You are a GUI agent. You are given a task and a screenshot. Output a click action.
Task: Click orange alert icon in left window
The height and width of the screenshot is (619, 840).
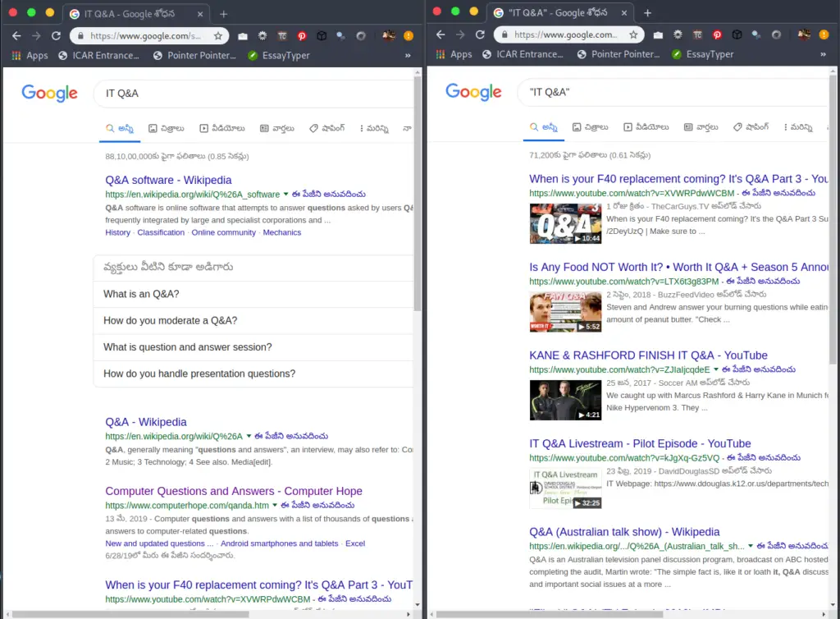coord(409,36)
